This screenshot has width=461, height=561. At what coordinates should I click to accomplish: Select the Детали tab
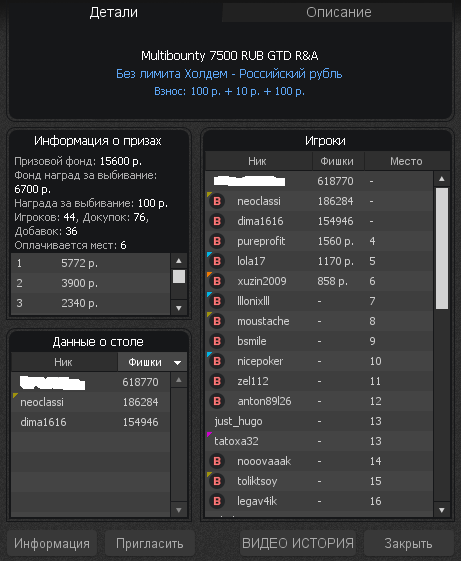114,13
